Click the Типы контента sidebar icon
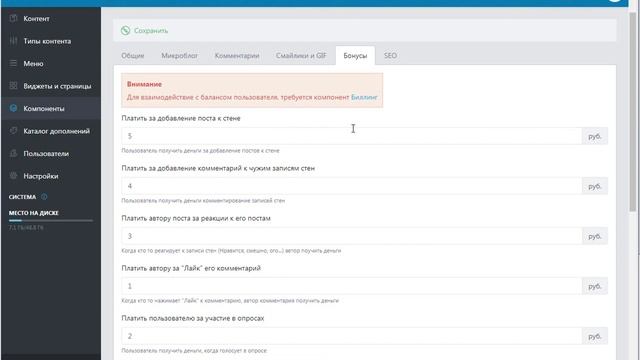The image size is (640, 360). coord(13,41)
